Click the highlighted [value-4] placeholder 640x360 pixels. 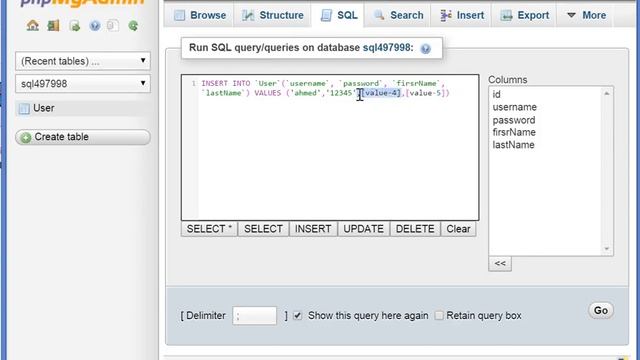coord(382,93)
